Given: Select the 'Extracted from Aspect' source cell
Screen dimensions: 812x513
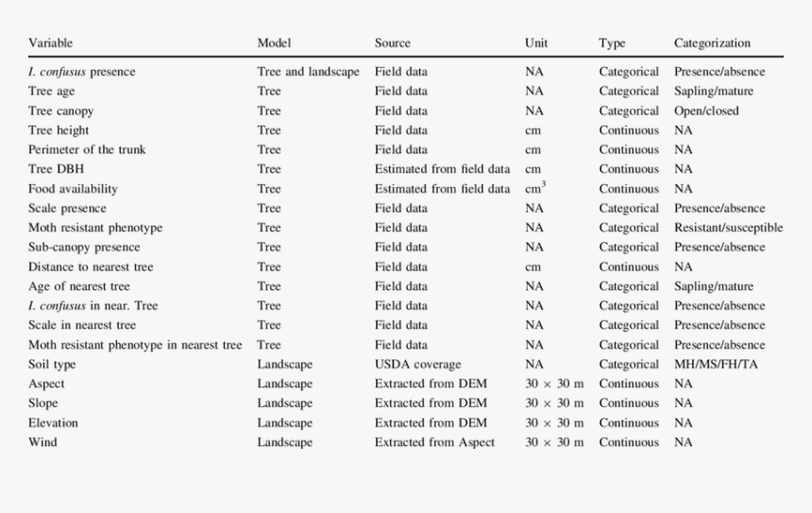Looking at the screenshot, I should pyautogui.click(x=434, y=442).
